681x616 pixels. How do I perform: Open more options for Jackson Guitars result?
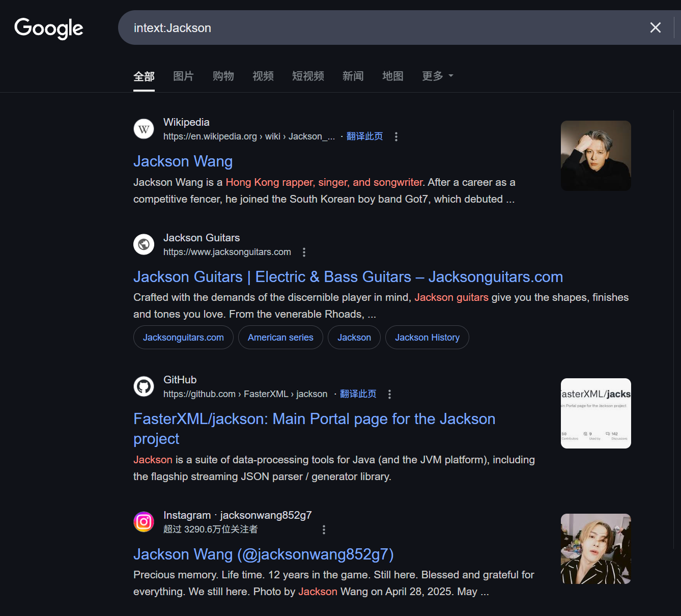[304, 252]
